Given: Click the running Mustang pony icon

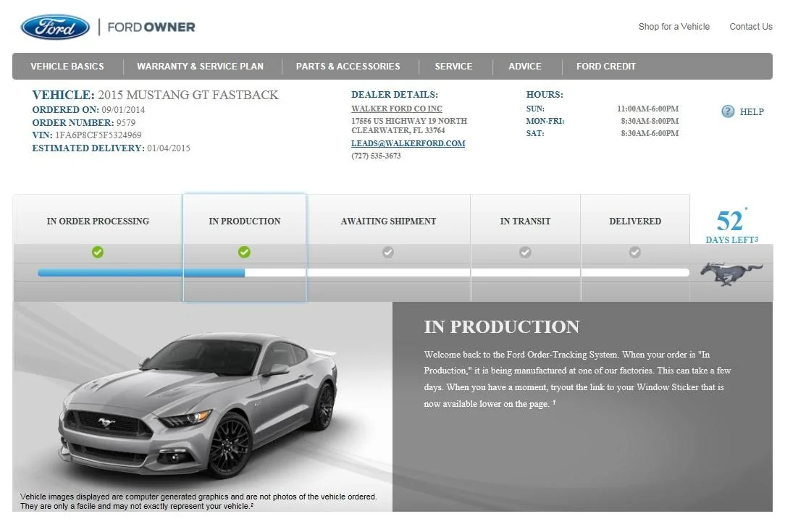Looking at the screenshot, I should 731,274.
